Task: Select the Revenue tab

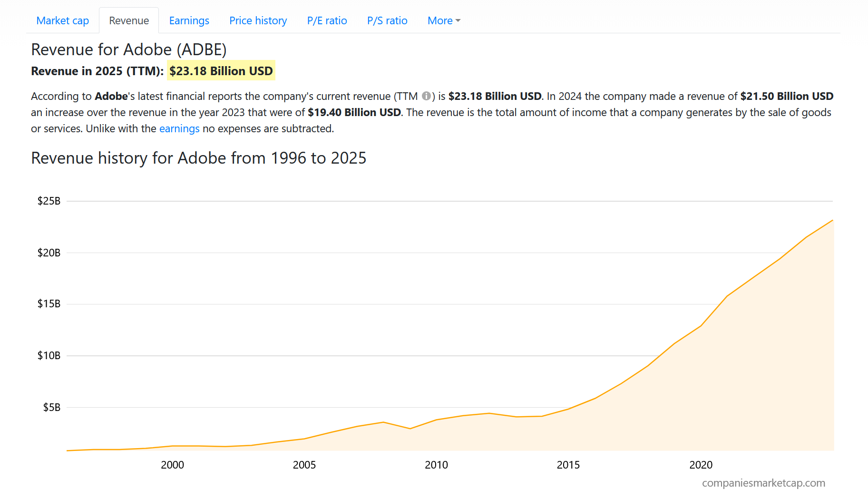Action: pos(129,20)
